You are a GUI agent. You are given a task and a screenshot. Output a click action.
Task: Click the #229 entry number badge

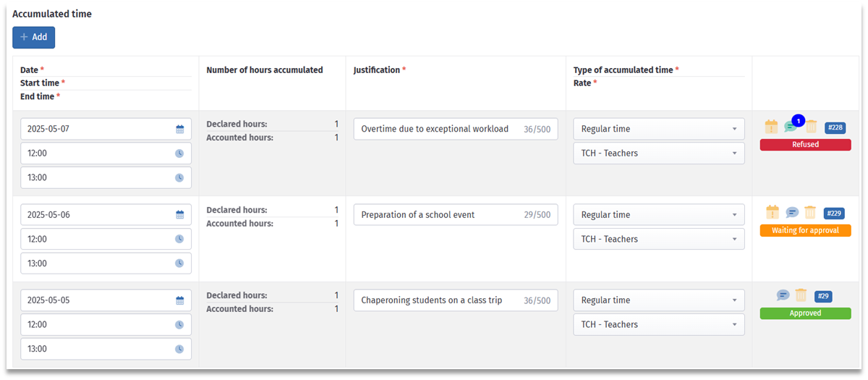(x=834, y=213)
